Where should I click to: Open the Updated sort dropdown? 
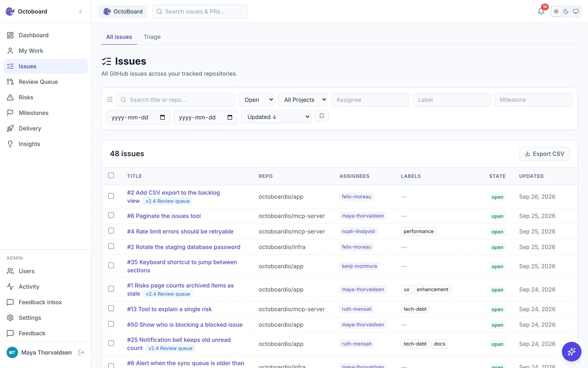pos(276,117)
